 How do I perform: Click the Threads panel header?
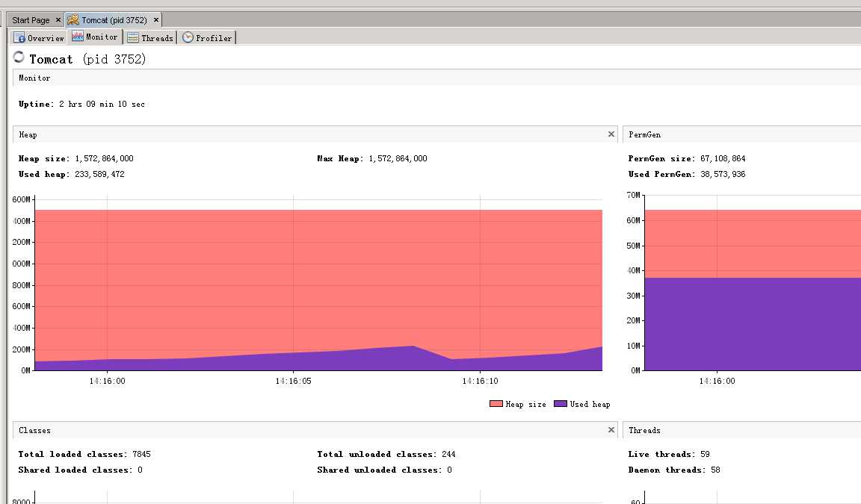tap(742, 430)
